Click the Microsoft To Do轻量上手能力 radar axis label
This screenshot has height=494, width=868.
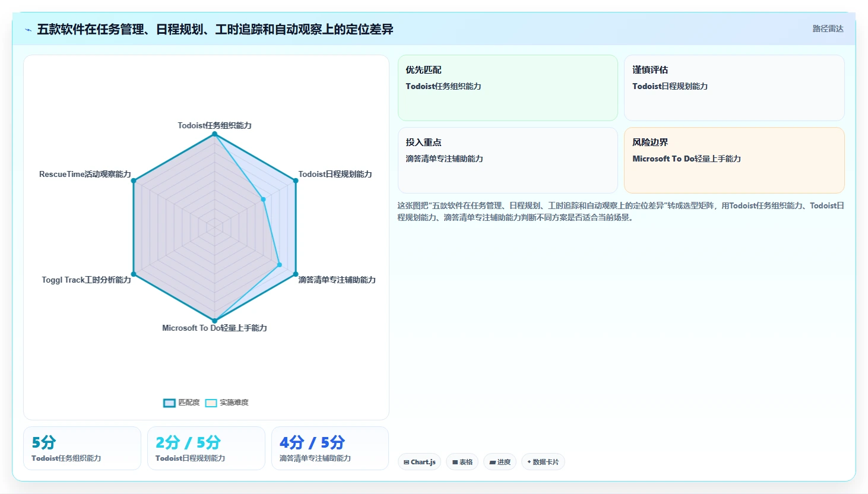click(214, 328)
